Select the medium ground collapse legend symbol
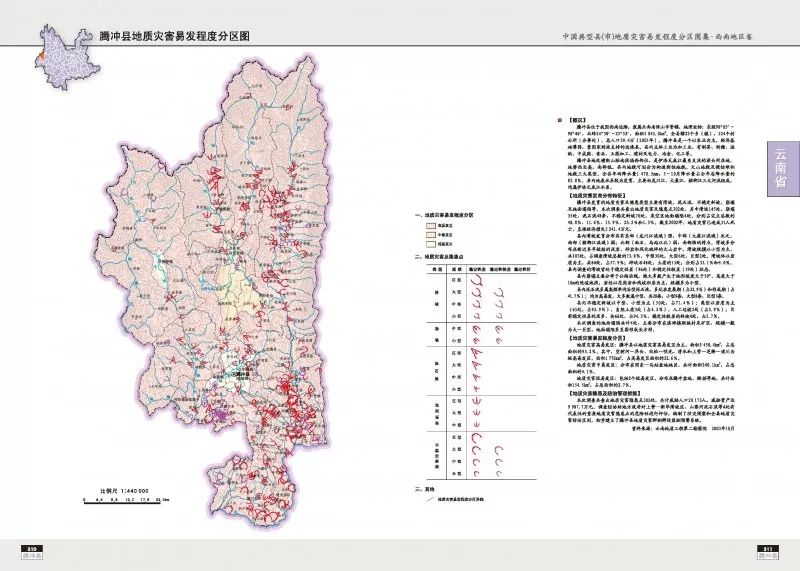 click(477, 425)
